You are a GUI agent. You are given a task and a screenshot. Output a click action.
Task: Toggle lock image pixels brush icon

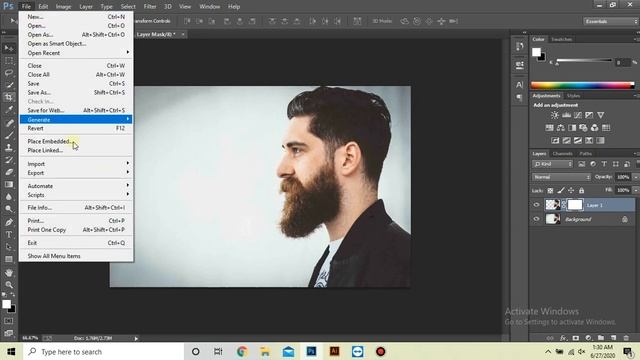561,191
